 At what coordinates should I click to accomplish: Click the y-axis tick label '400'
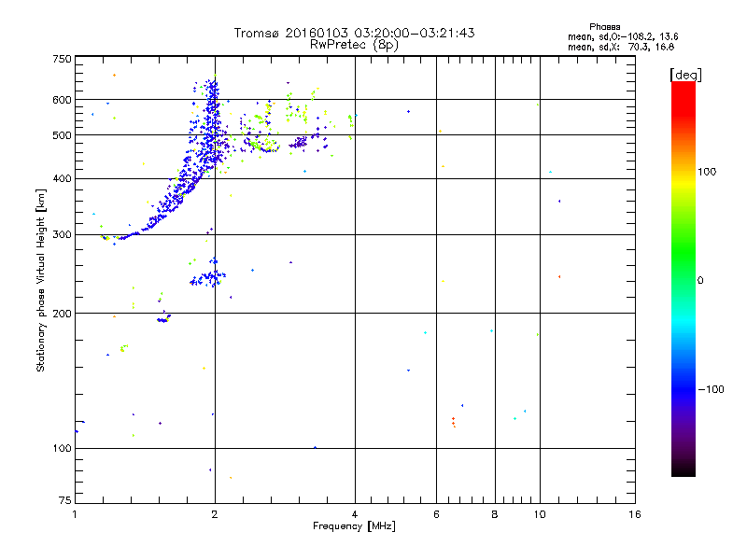tap(62, 178)
